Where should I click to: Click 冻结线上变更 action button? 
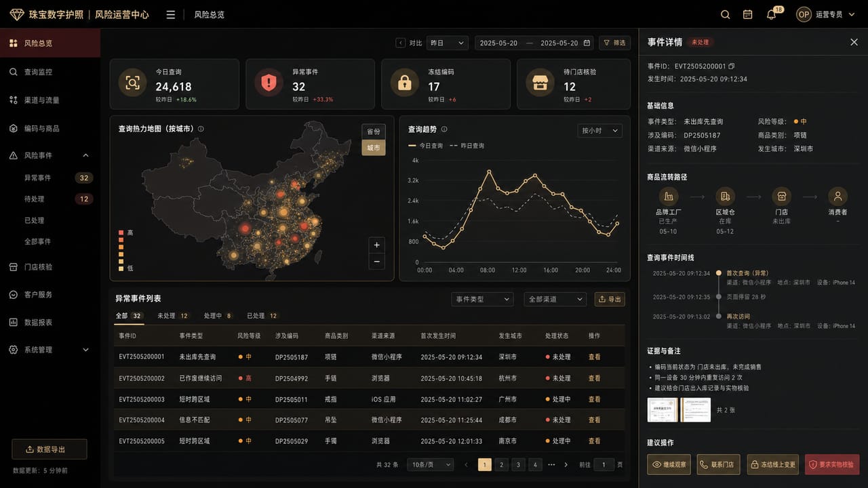click(x=773, y=464)
